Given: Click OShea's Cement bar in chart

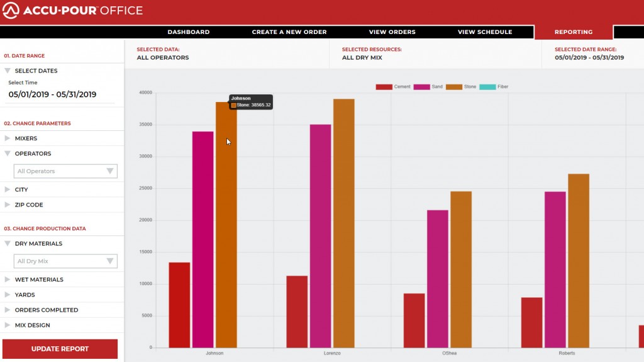Looking at the screenshot, I should (x=414, y=321).
